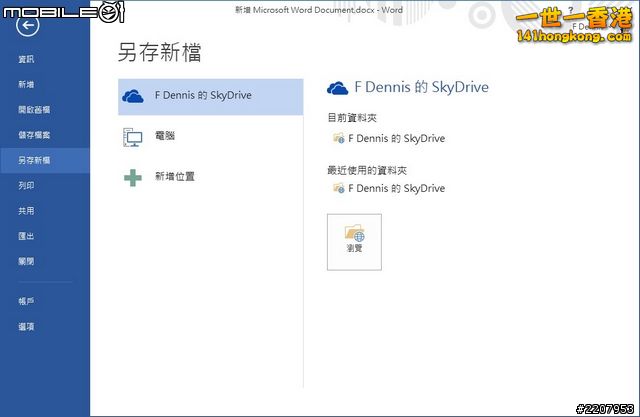The height and width of the screenshot is (417, 640).
Task: Click the 瀏覽 browse folder button
Action: (354, 241)
